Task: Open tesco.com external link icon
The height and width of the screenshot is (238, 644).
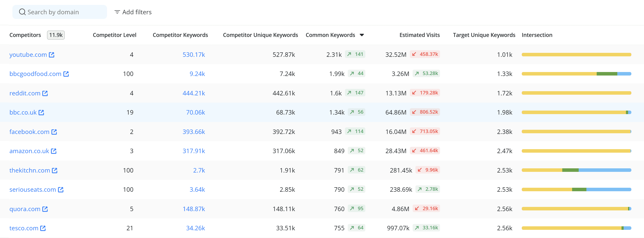Action: [x=43, y=228]
